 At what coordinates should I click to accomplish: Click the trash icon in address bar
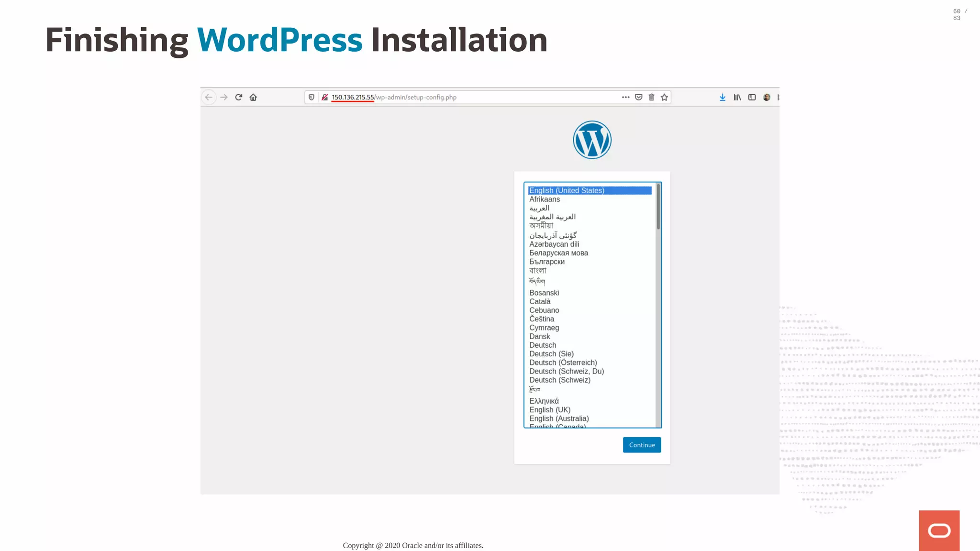point(651,97)
